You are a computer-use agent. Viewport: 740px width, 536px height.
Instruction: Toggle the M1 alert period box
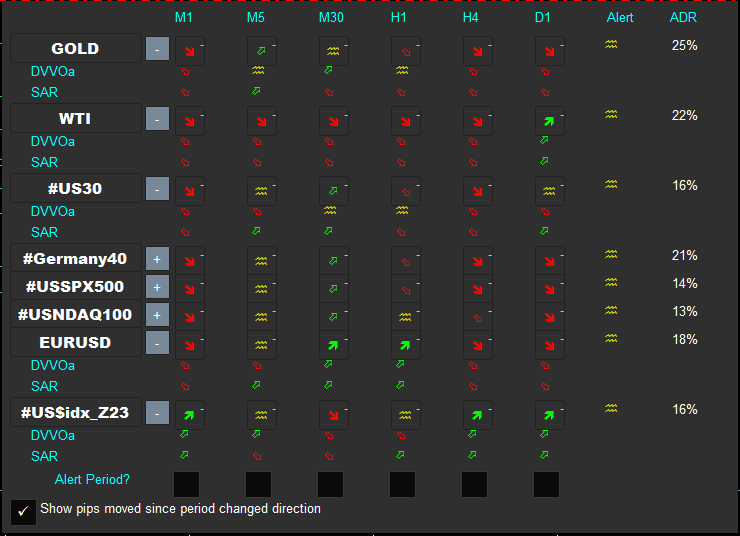click(186, 484)
